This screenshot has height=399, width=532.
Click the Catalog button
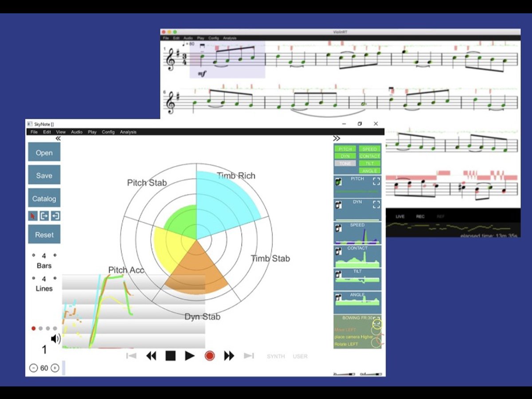pos(44,198)
